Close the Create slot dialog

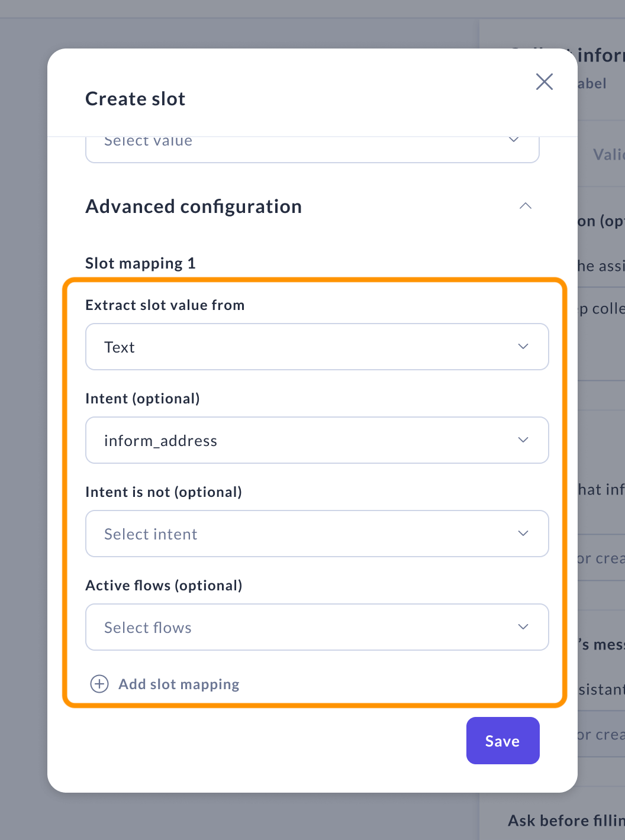[544, 82]
